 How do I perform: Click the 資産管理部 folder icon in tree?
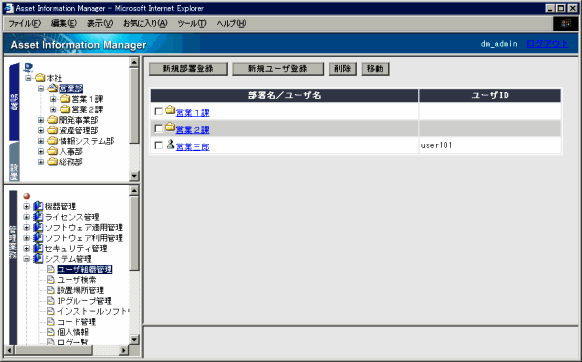53,130
